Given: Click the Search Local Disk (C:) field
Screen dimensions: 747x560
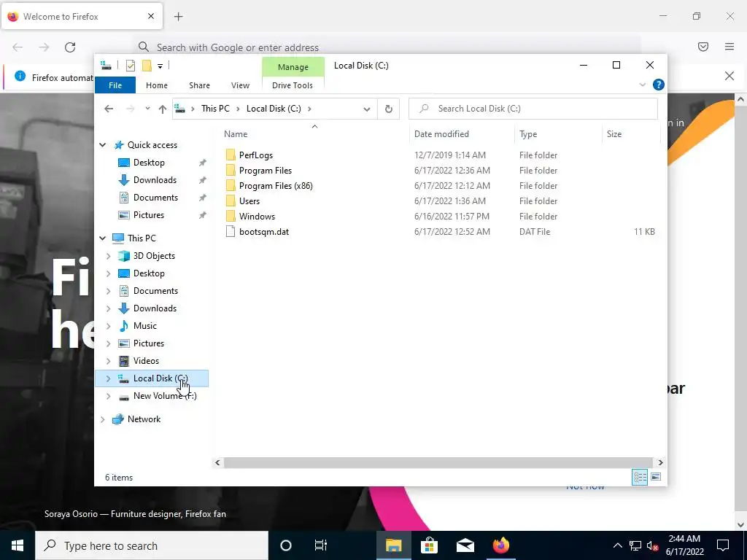Looking at the screenshot, I should click(533, 109).
